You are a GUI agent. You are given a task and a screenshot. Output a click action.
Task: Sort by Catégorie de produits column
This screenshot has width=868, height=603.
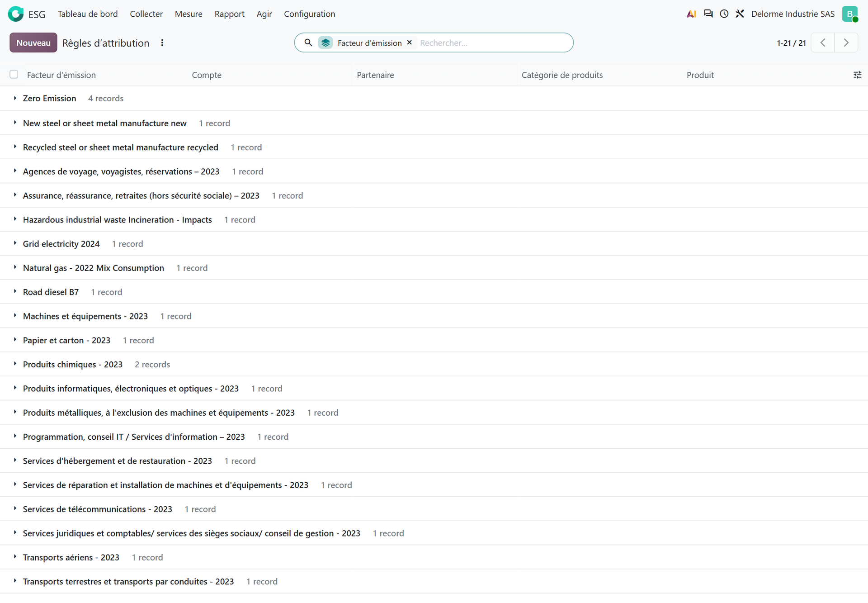pos(562,75)
